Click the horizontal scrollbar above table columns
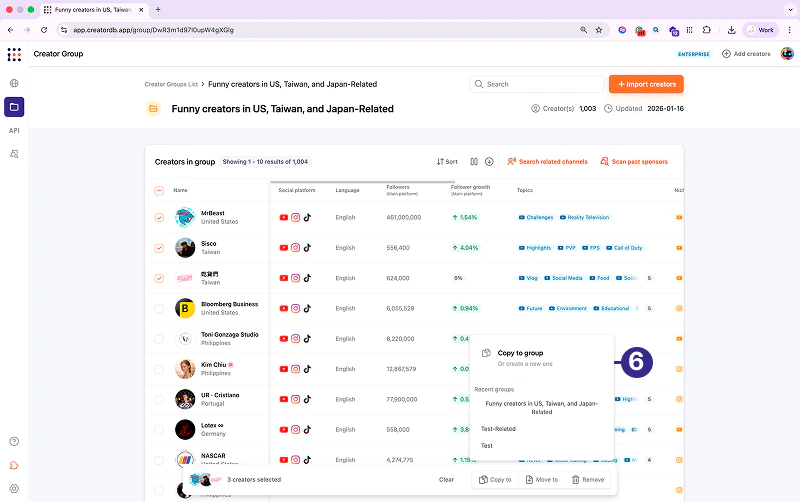 pyautogui.click(x=362, y=182)
